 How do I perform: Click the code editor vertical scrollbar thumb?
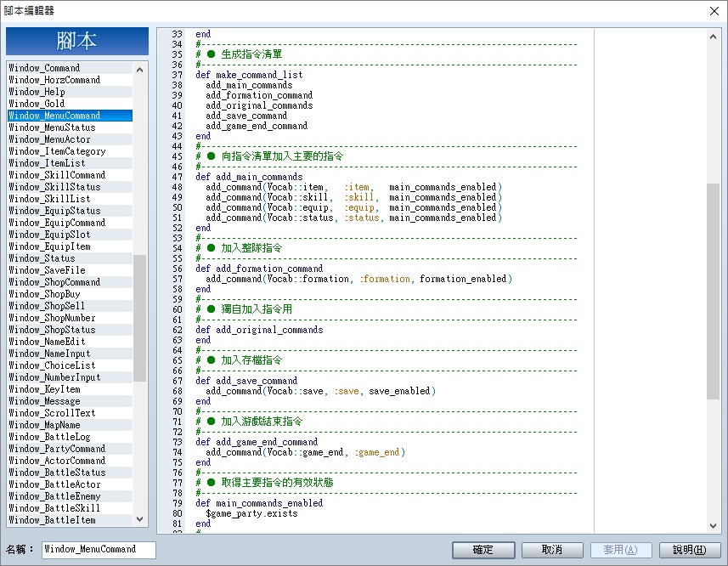714,291
